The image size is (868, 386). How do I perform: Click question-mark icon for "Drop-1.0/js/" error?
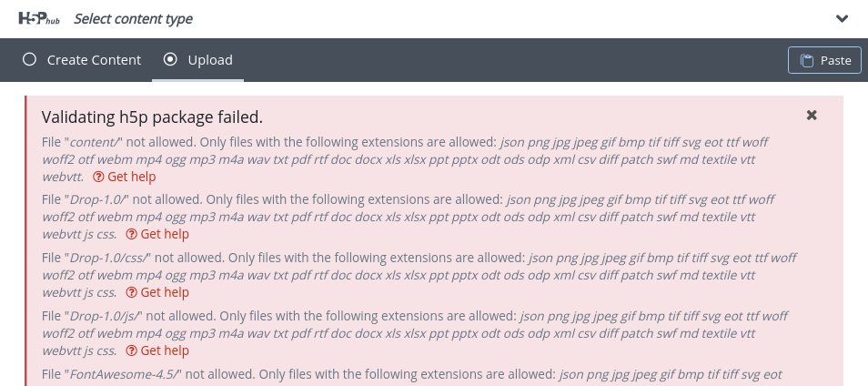[131, 350]
